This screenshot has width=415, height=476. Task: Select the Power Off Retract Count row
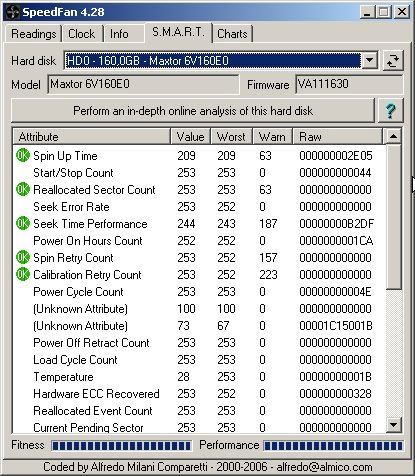pos(199,342)
